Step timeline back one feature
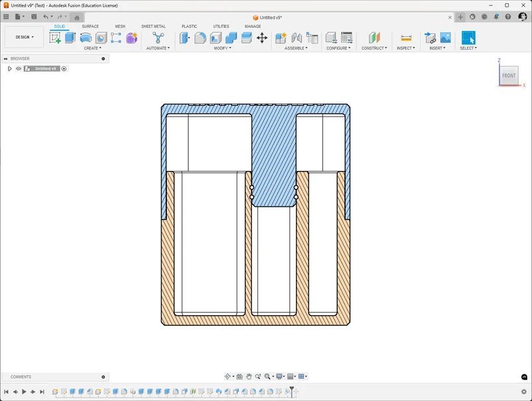Image resolution: width=532 pixels, height=401 pixels. tap(15, 392)
